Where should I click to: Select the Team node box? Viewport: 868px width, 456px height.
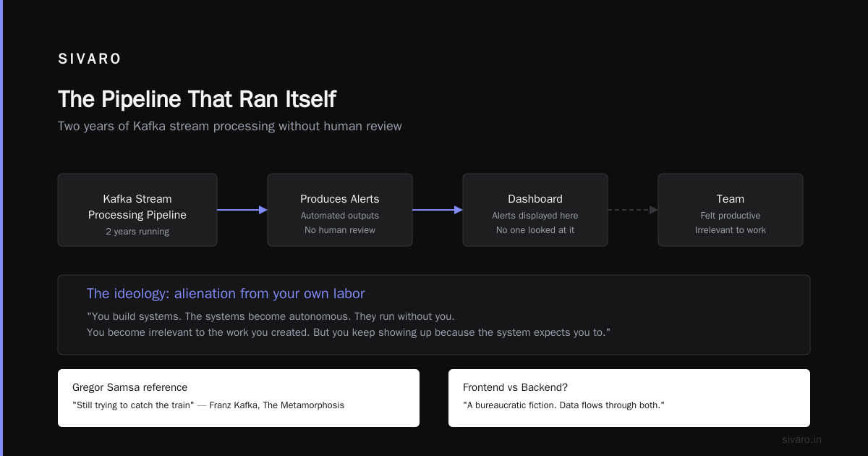pos(731,210)
